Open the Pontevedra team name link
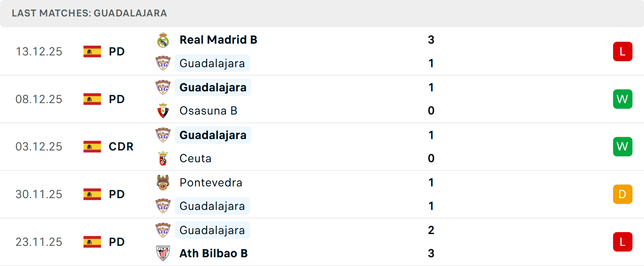This screenshot has width=644, height=266. (x=211, y=183)
